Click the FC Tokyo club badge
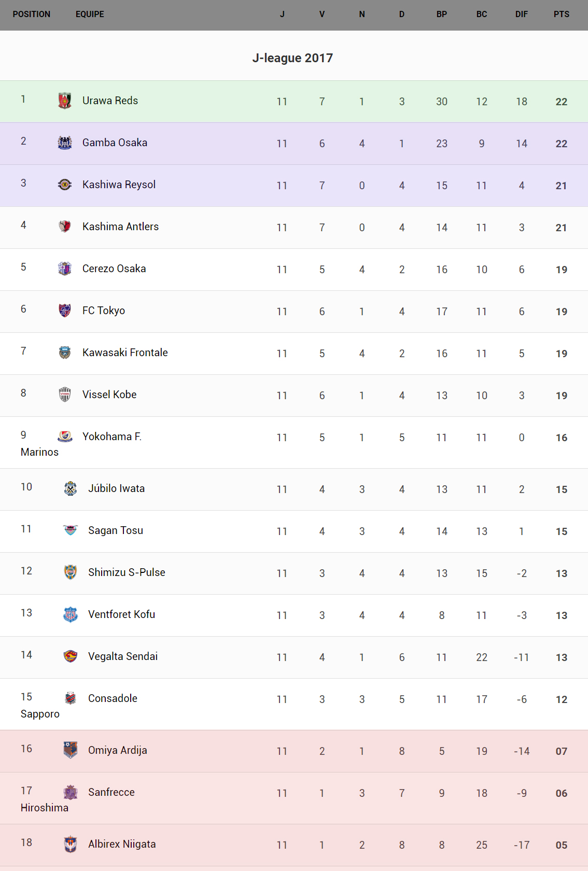This screenshot has width=588, height=871. (x=65, y=311)
